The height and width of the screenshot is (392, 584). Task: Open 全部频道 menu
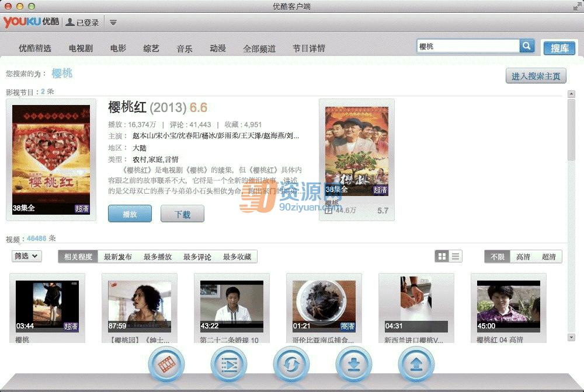pos(259,49)
